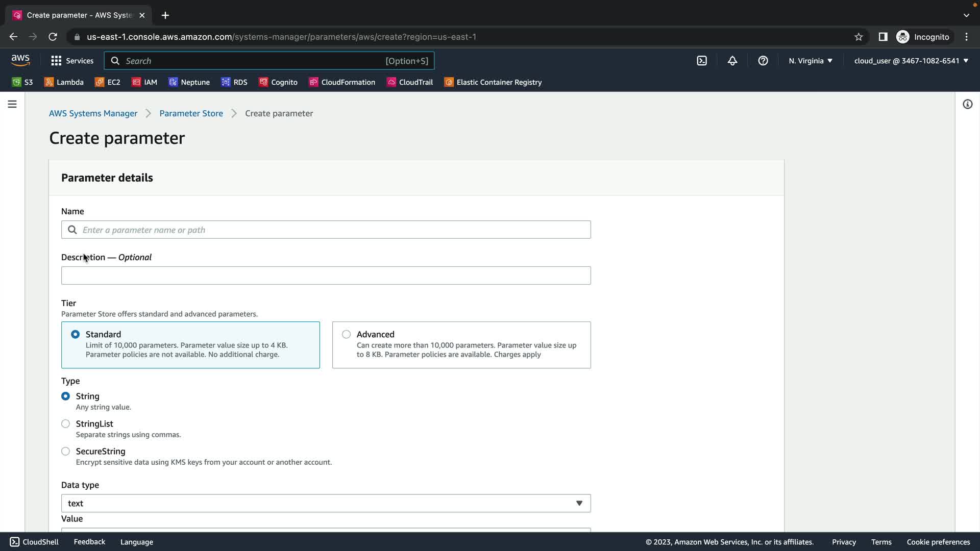The height and width of the screenshot is (551, 980).
Task: Select the StringList type
Action: click(x=66, y=424)
